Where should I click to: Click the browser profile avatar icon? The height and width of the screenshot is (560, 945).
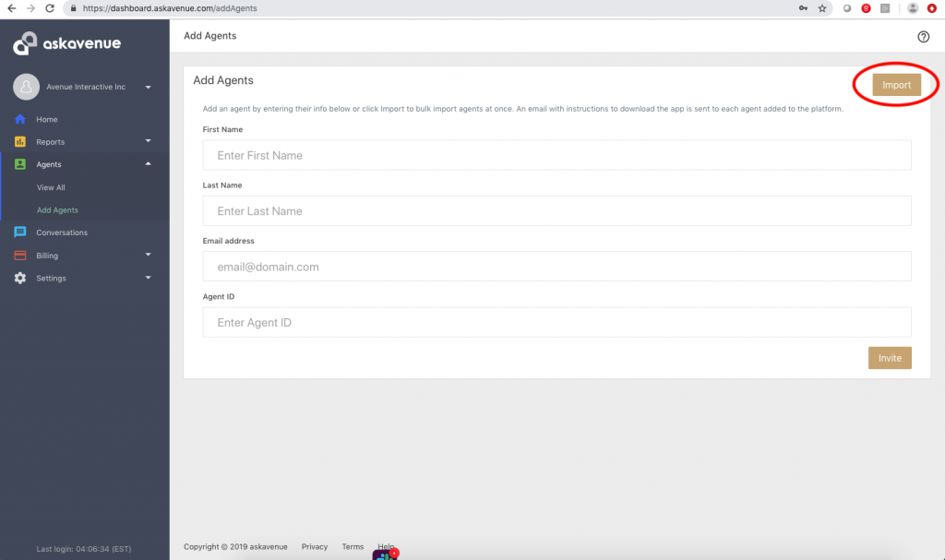click(x=913, y=8)
